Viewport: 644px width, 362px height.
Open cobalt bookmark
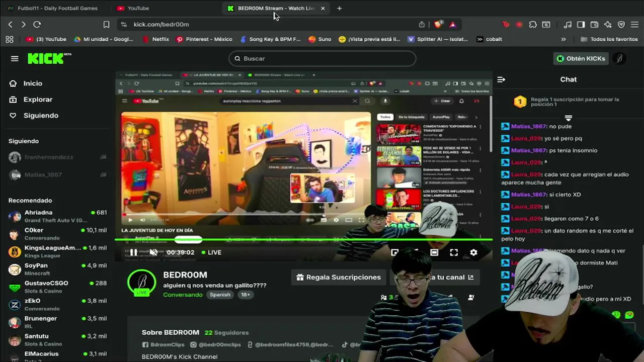point(489,39)
